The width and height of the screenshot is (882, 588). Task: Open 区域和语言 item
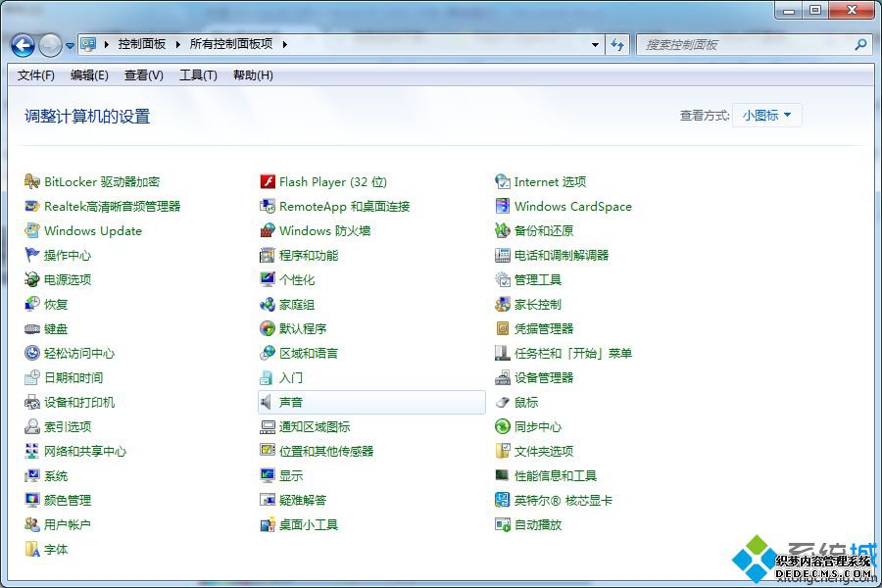[299, 354]
